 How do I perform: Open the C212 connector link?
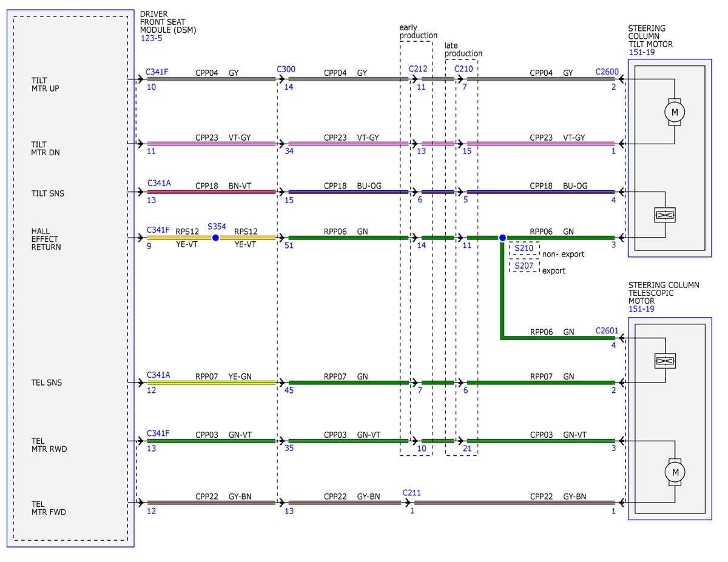click(419, 69)
